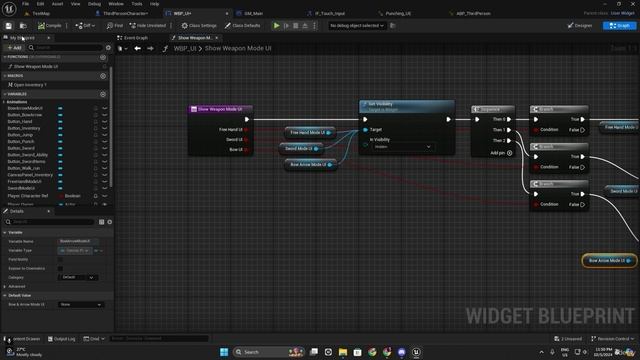
Task: Open the Variable Type dropdown
Action: (76, 251)
